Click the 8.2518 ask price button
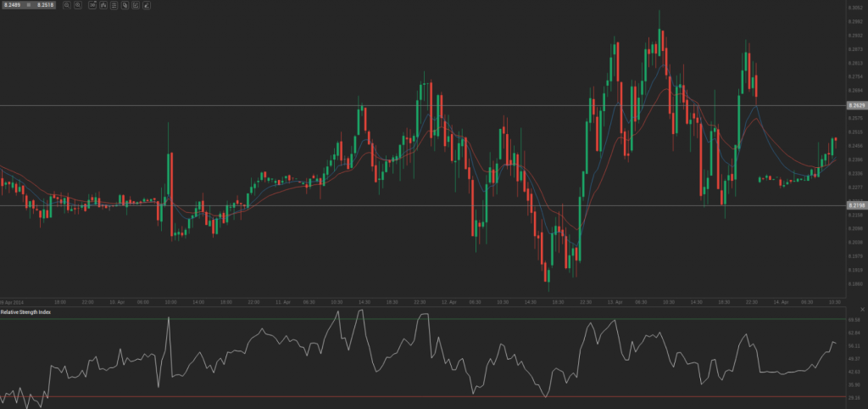 [46, 5]
